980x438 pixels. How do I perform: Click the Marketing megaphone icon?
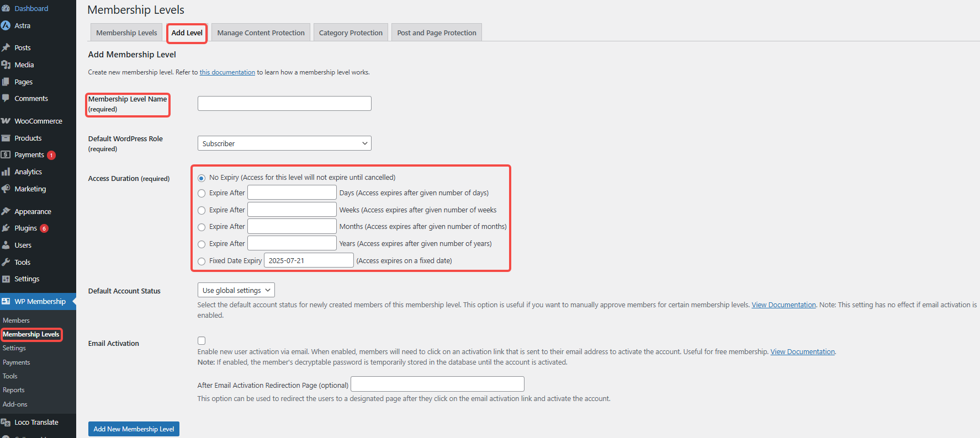click(x=6, y=189)
